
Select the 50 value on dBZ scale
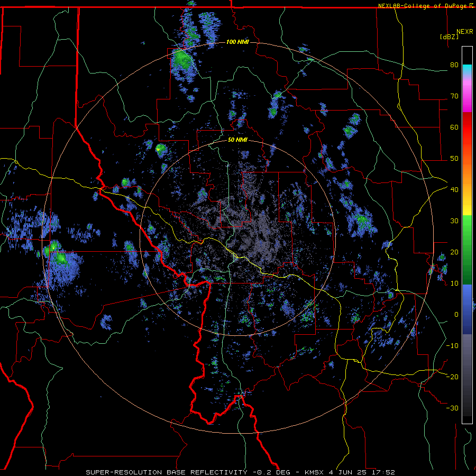[x=454, y=159]
